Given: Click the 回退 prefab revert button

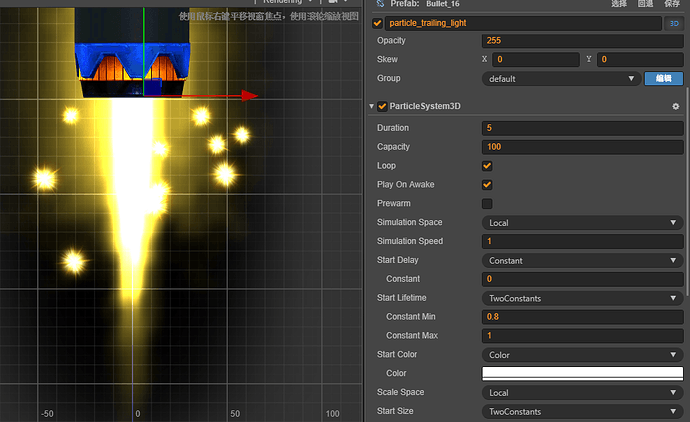Looking at the screenshot, I should coord(645,4).
